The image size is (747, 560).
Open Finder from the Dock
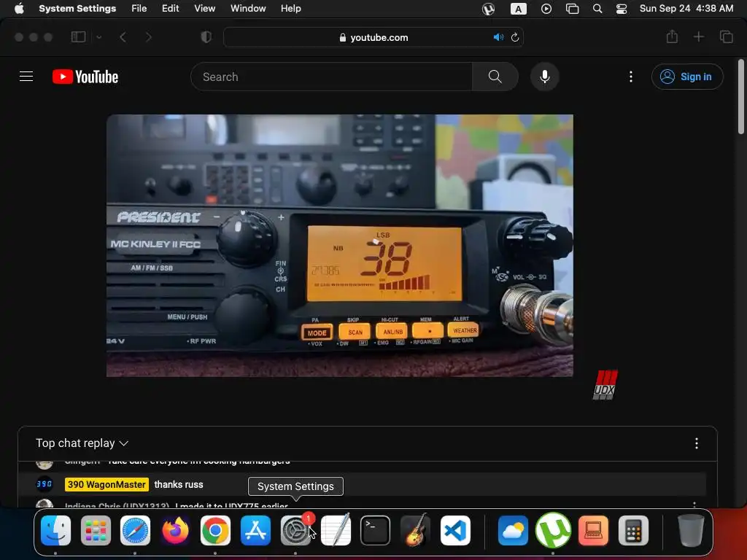coord(55,531)
